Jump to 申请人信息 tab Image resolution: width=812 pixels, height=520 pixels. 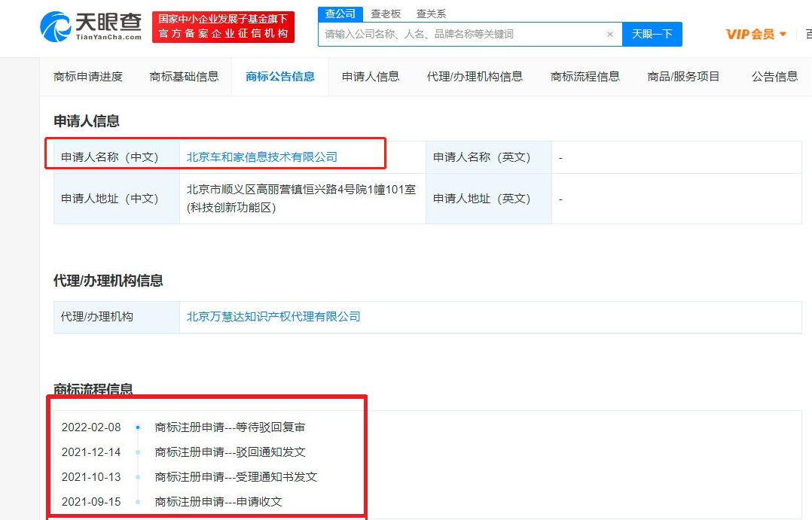371,76
